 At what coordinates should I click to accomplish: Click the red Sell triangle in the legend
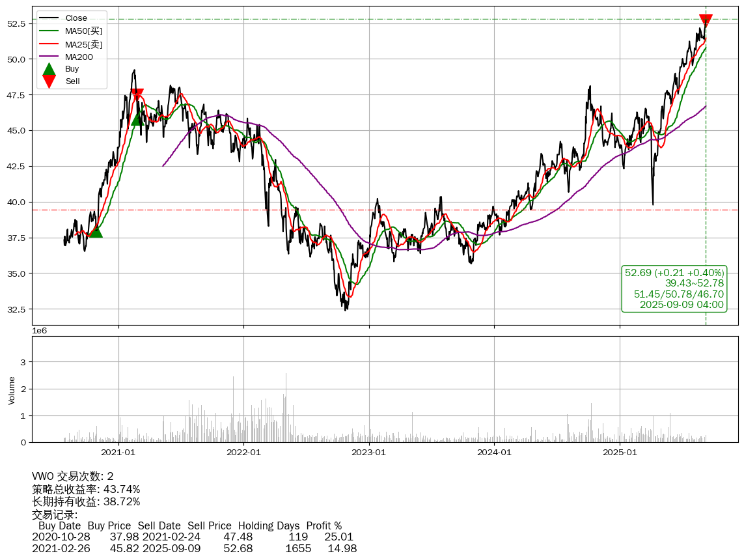pos(49,81)
